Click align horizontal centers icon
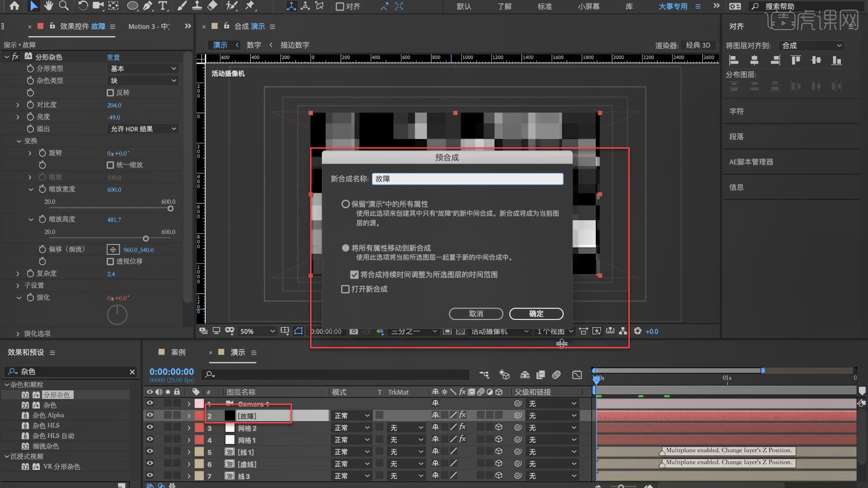868x488 pixels. coord(754,60)
